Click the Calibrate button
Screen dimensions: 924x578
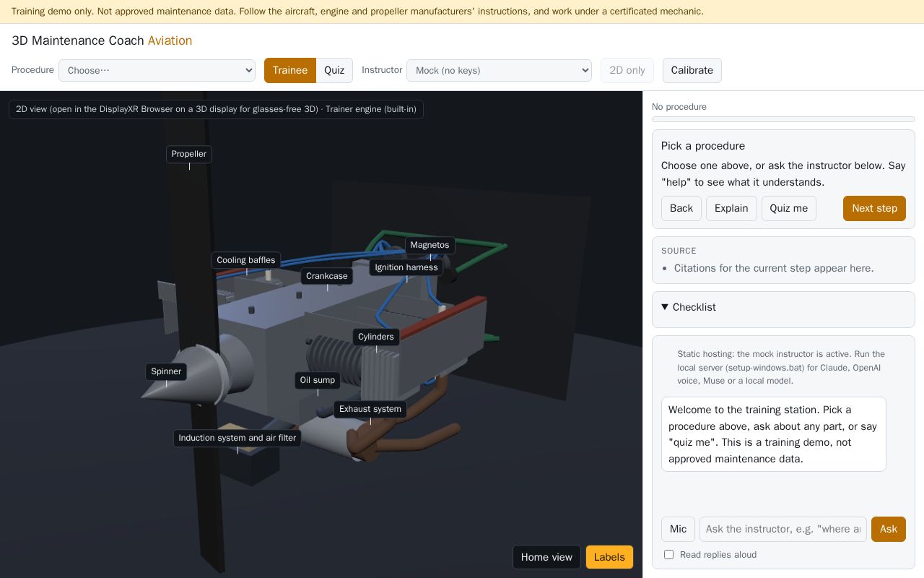coord(692,70)
